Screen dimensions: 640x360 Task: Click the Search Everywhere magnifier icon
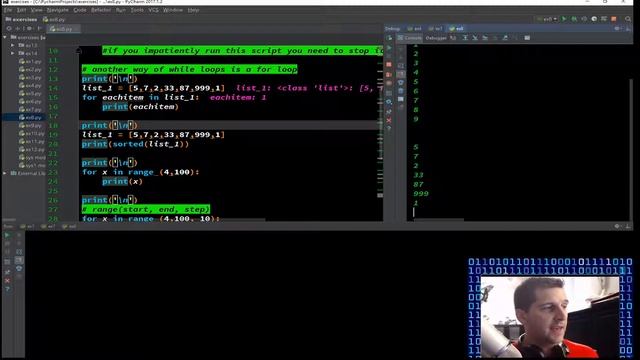point(628,19)
